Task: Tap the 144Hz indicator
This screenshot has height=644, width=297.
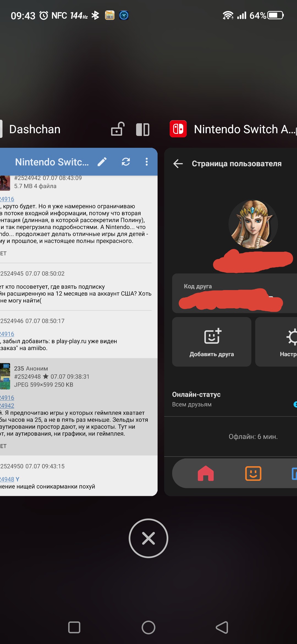Action: (x=79, y=16)
